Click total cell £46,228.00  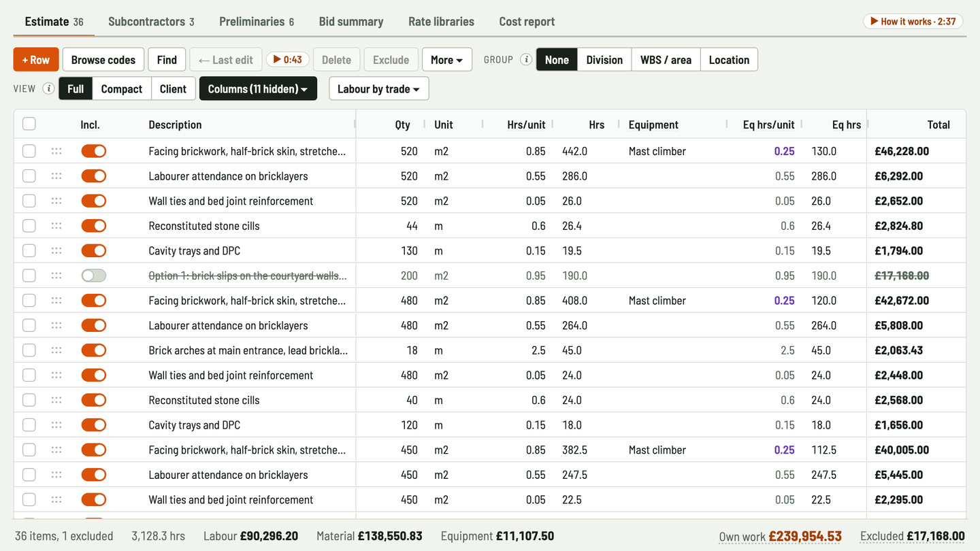902,151
